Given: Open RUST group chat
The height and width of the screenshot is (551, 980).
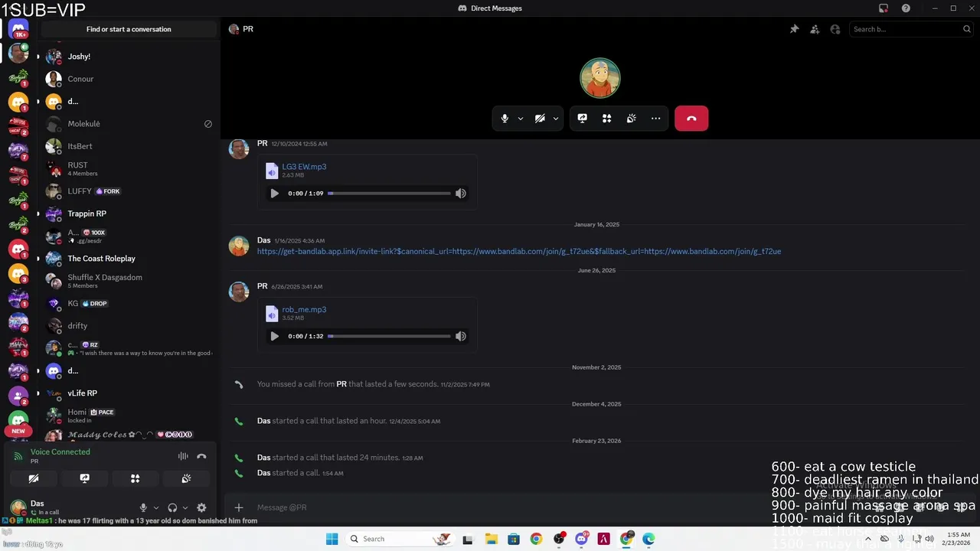Looking at the screenshot, I should click(129, 168).
